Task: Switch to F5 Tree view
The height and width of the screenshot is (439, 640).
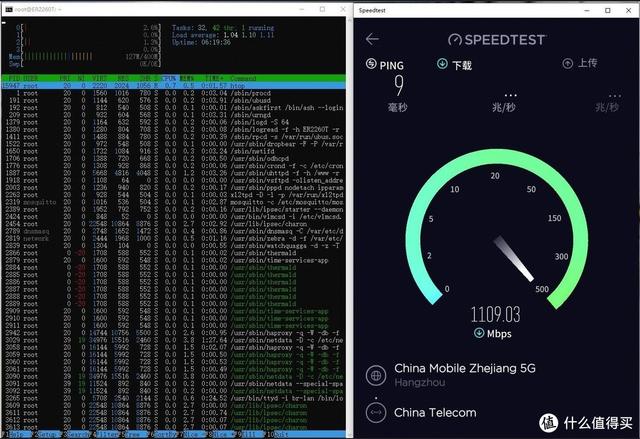Action: click(x=137, y=435)
